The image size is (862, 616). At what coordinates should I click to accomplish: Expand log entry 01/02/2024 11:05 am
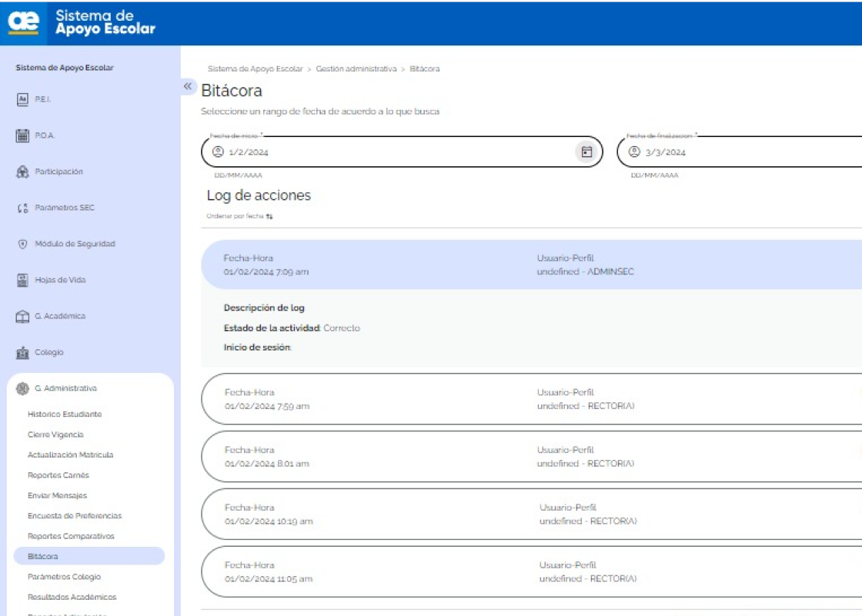click(532, 572)
